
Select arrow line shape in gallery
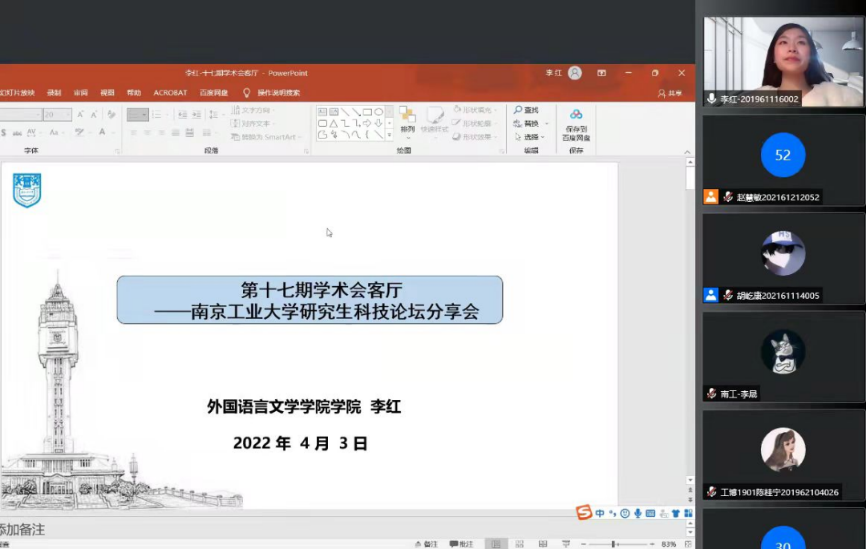[356, 112]
